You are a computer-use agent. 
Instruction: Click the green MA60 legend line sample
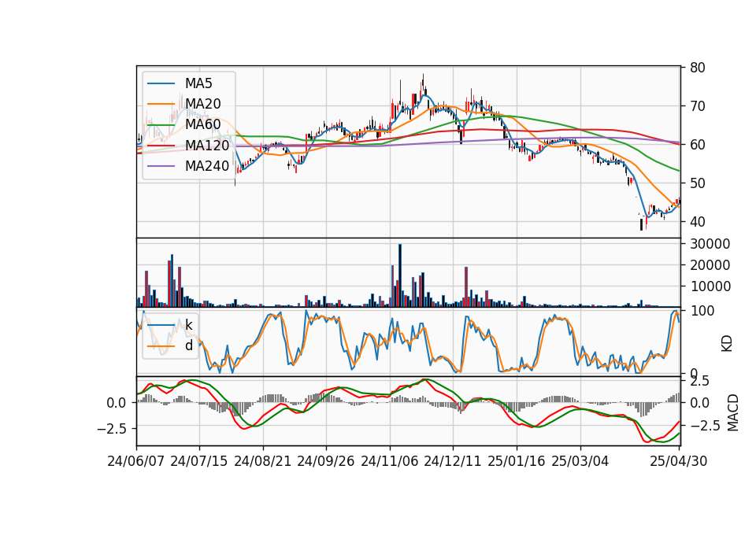click(161, 125)
